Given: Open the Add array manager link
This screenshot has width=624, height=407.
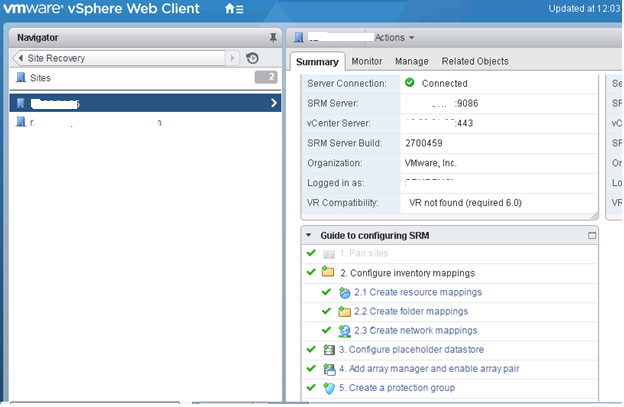Looking at the screenshot, I should 429,369.
